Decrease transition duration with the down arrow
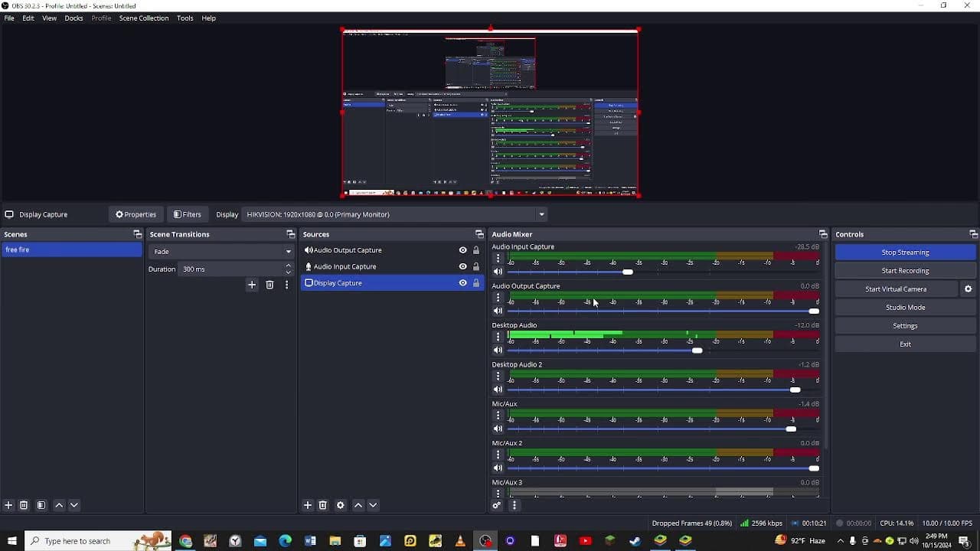The height and width of the screenshot is (551, 980). (289, 272)
